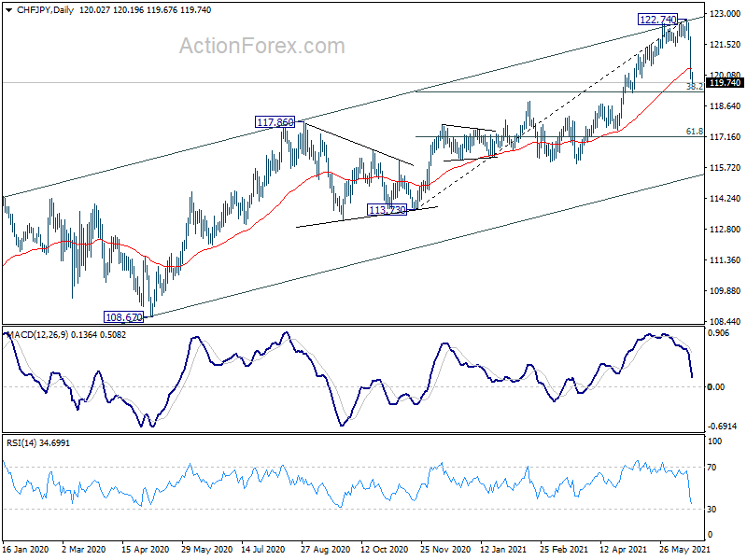This screenshot has width=747, height=560.
Task: Select the RSI scale value 100
Action: pyautogui.click(x=714, y=441)
